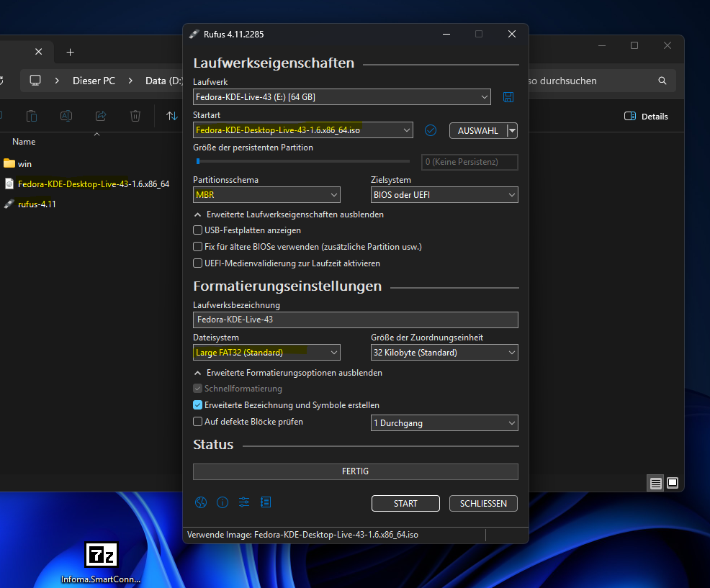Select the rufus-4.11 file name
This screenshot has height=588, width=710.
pos(37,204)
